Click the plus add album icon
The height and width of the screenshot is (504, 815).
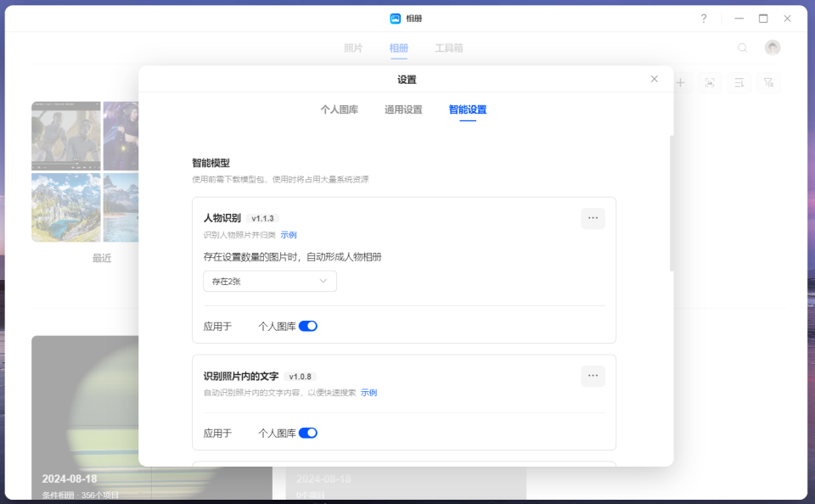[680, 82]
